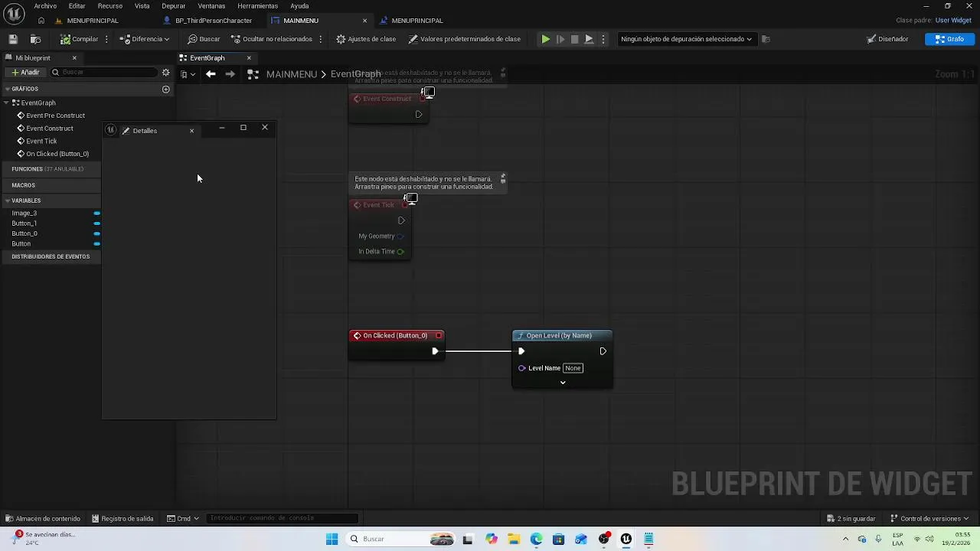The width and height of the screenshot is (980, 551).
Task: Click the Level Name input pin
Action: (x=522, y=368)
